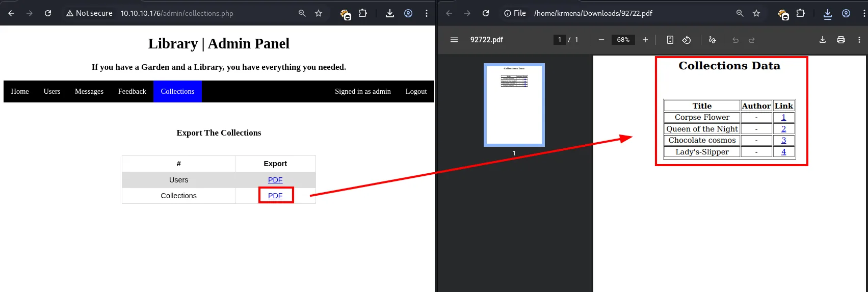Open the PDF draw annotation tool
Screen dimensions: 868x292
point(713,40)
